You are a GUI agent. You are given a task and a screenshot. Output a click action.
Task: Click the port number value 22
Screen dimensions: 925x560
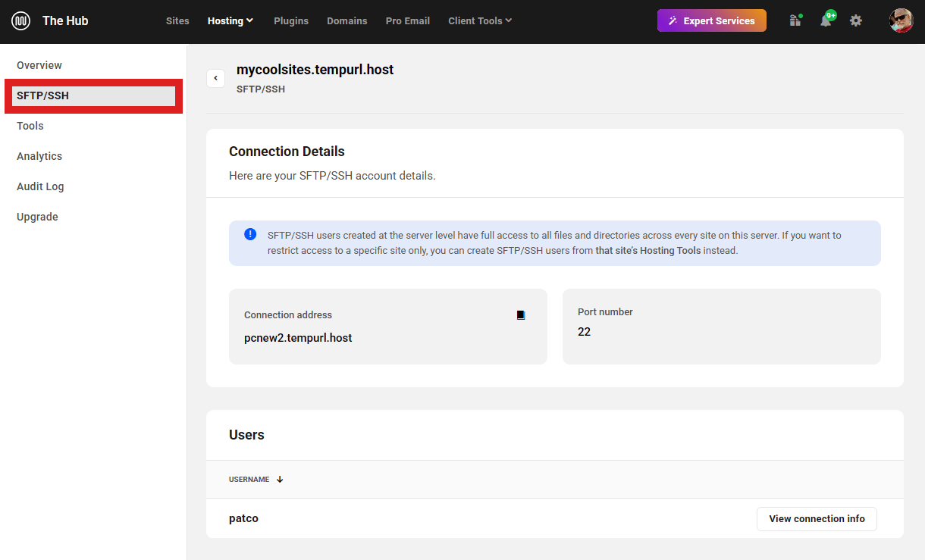pyautogui.click(x=584, y=332)
